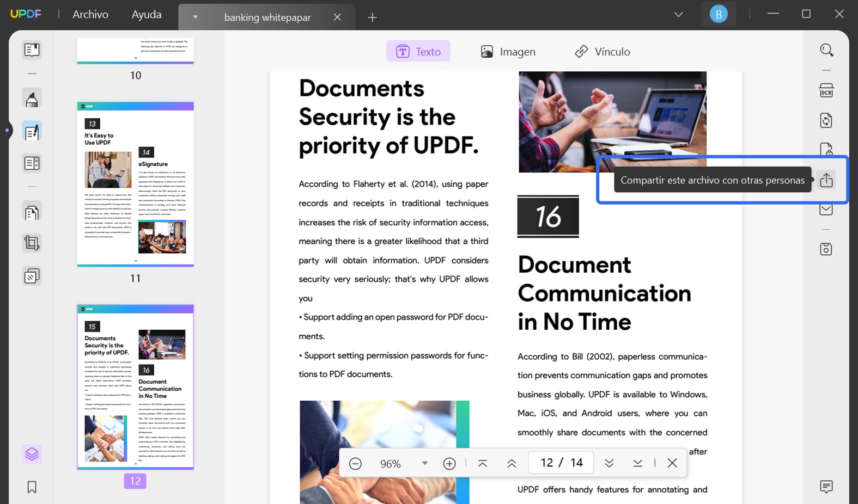
Task: Open the Reader mode icon in left sidebar
Action: coord(32,50)
